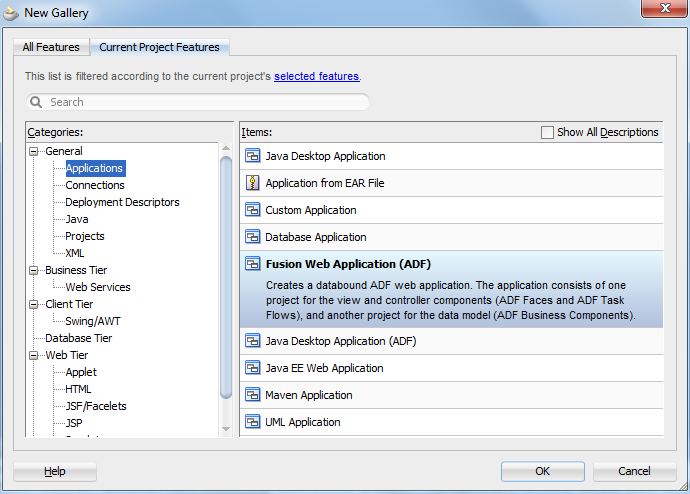Click the New Gallery title bar icon
This screenshot has width=690, height=494.
pos(11,13)
